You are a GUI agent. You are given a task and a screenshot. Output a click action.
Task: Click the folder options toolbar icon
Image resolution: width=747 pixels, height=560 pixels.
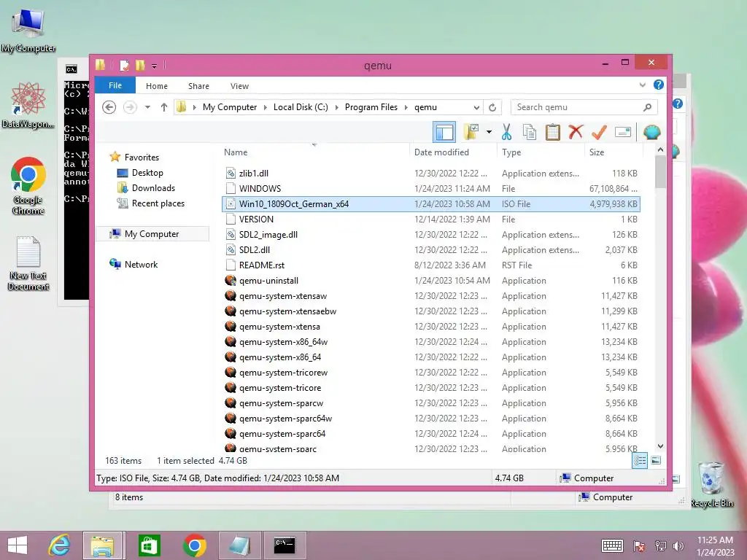(471, 132)
